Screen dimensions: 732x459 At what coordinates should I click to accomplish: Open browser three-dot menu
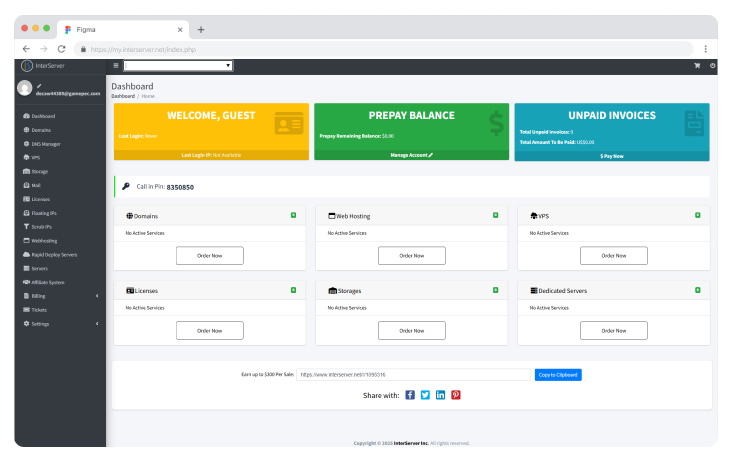[x=705, y=49]
